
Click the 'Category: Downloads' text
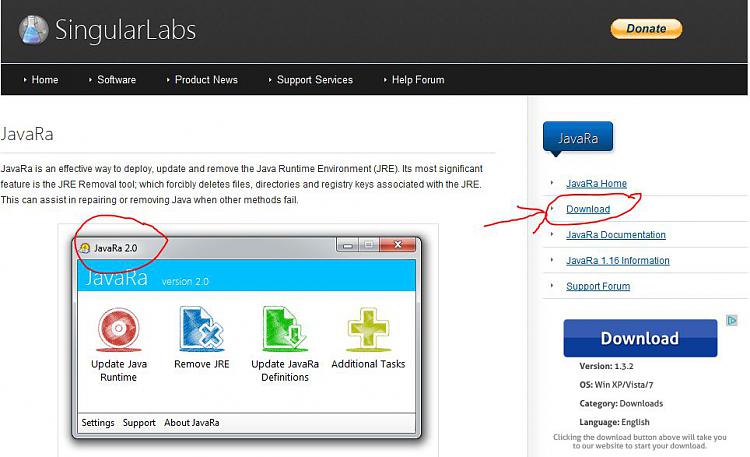pos(621,403)
